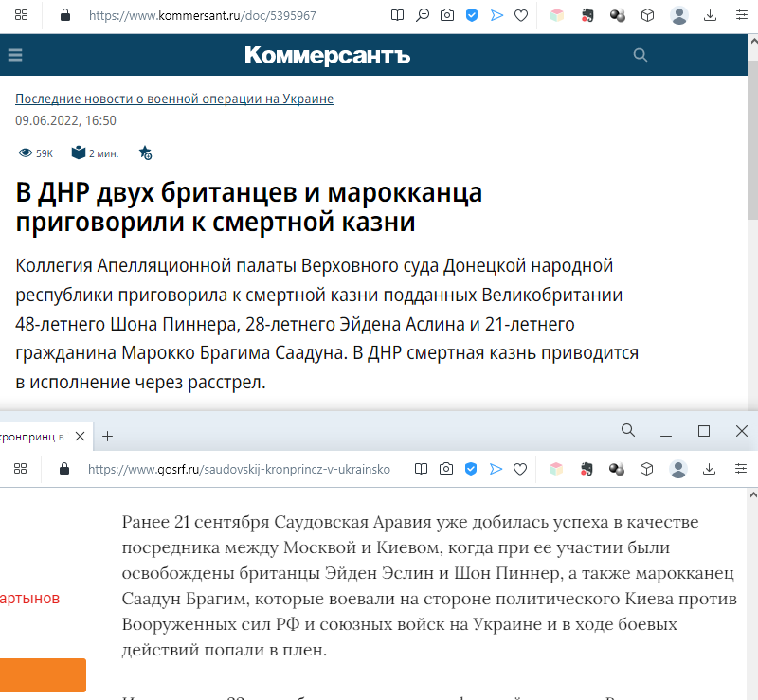This screenshot has width=758, height=700.
Task: Bookmark gosrf page with heart icon
Action: tap(520, 470)
